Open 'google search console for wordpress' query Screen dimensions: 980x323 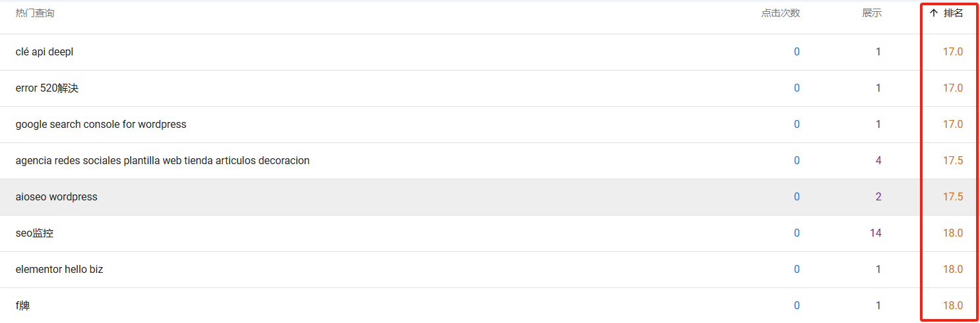101,125
